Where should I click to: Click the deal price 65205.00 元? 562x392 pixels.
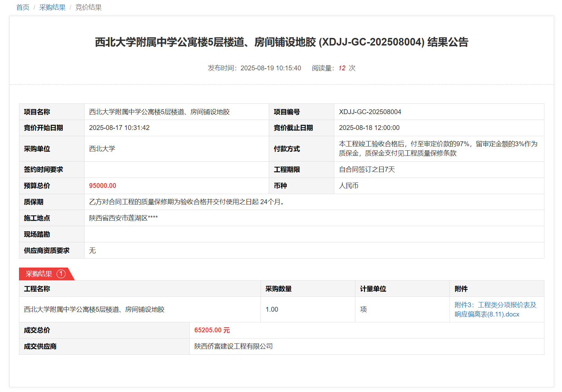click(212, 330)
